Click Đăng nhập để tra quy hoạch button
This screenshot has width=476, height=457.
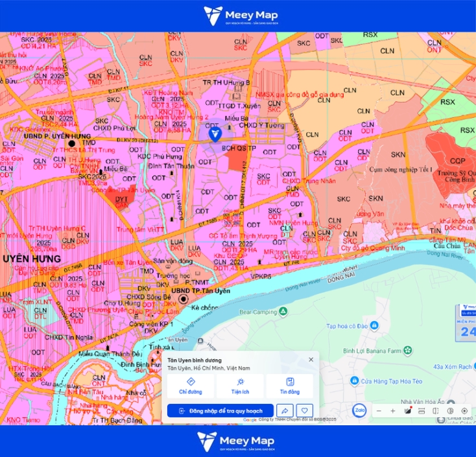[220, 411]
